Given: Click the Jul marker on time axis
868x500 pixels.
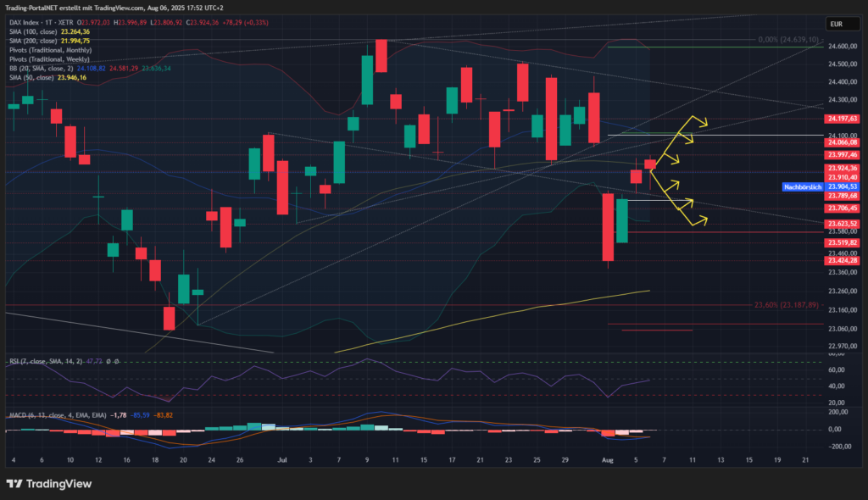Looking at the screenshot, I should tap(279, 458).
